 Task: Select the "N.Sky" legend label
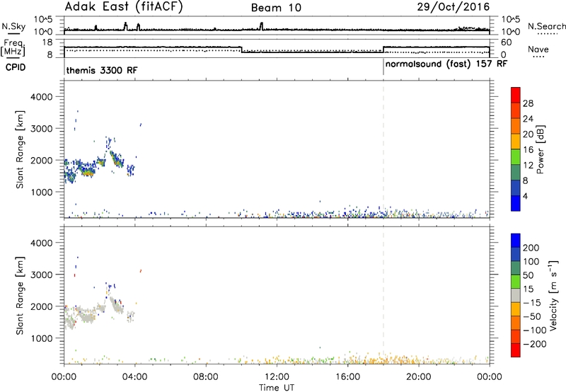pos(13,26)
